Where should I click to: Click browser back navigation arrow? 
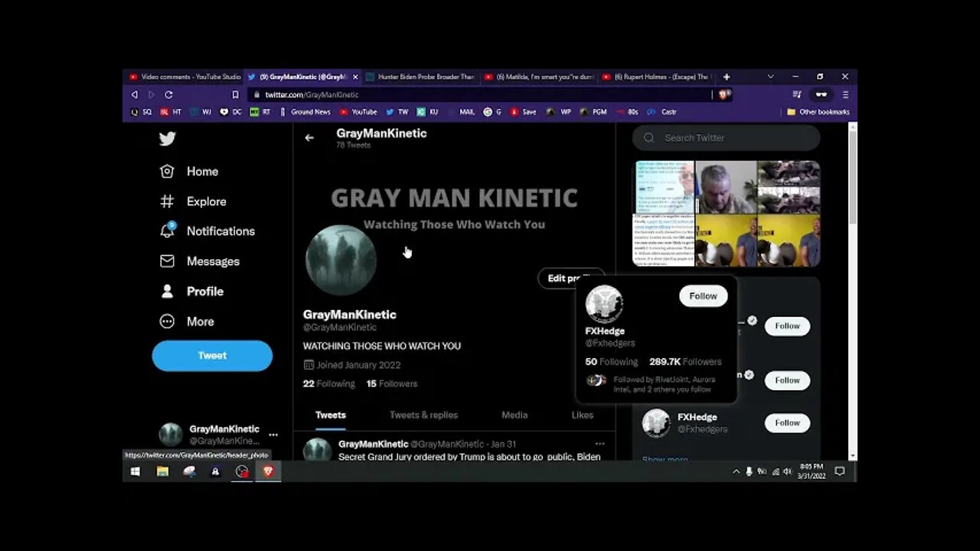tap(135, 95)
